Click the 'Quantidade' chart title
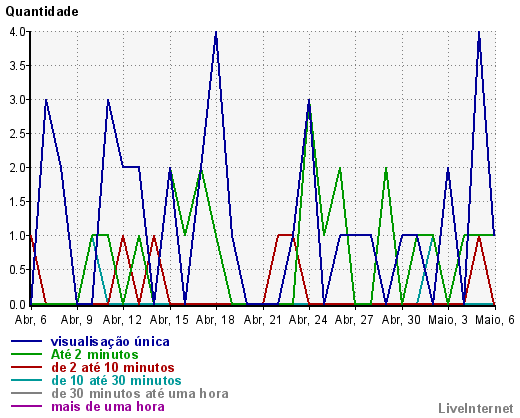 (x=42, y=12)
